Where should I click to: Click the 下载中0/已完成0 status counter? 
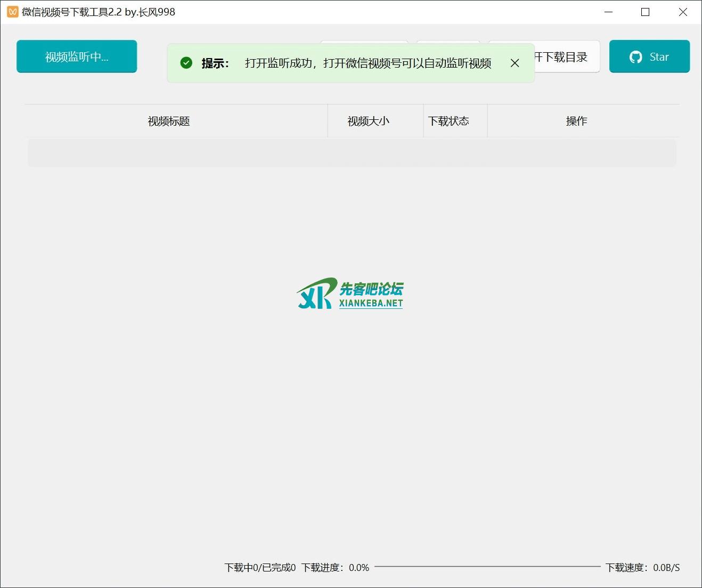[260, 568]
